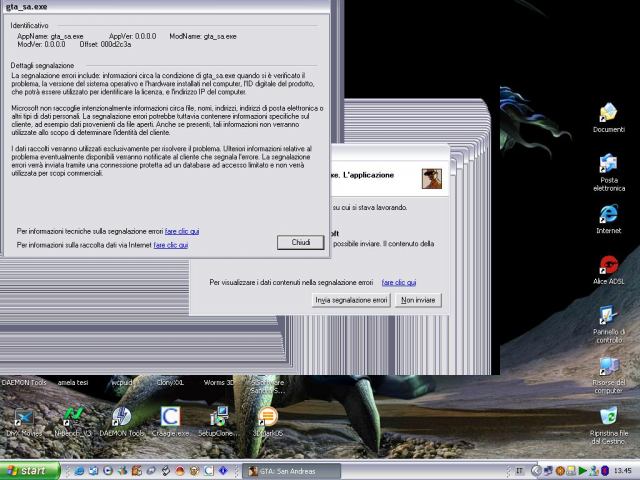The height and width of the screenshot is (480, 640).
Task: Click the Chiudi button in details dialog
Action: (301, 242)
